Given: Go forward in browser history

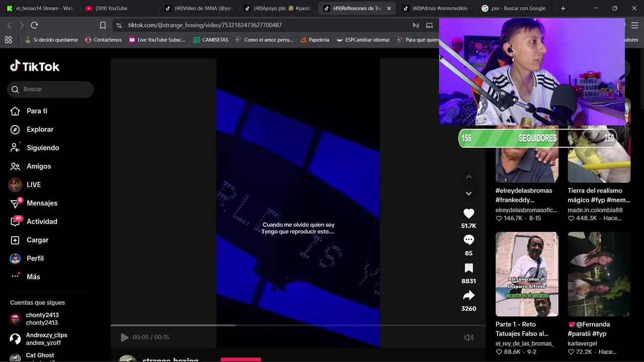Looking at the screenshot, I should pos(22,25).
